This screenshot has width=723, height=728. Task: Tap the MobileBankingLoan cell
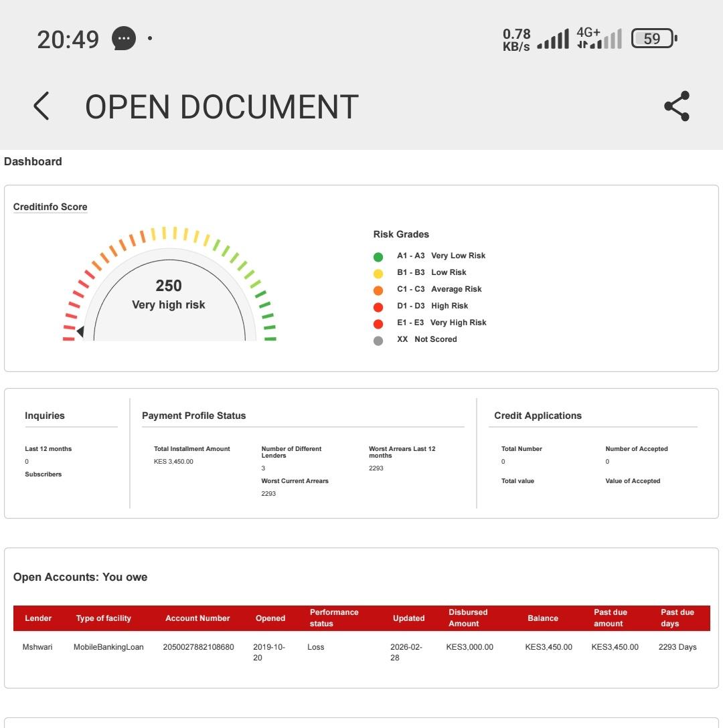coord(108,647)
